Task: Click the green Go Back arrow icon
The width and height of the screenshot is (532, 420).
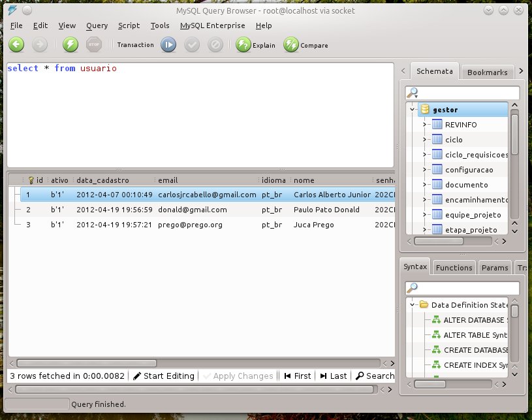Action: (16, 44)
